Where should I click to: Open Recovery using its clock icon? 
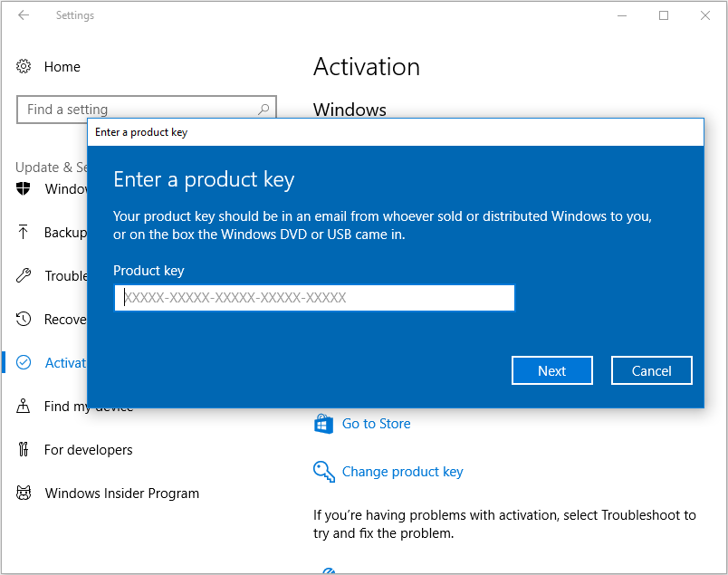point(24,319)
